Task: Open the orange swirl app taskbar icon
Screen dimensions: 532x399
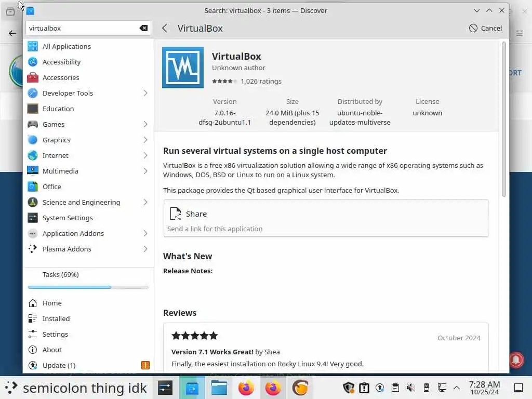Action: [300, 388]
